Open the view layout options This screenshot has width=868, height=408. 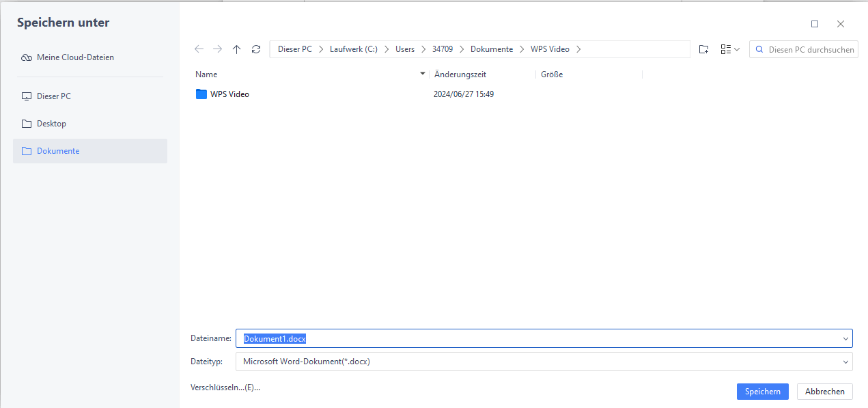729,49
